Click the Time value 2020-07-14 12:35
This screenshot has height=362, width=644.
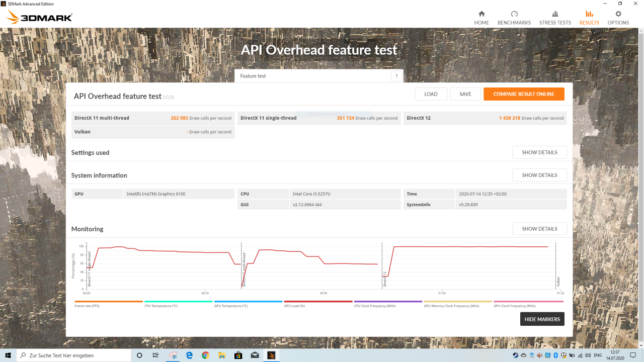[482, 194]
